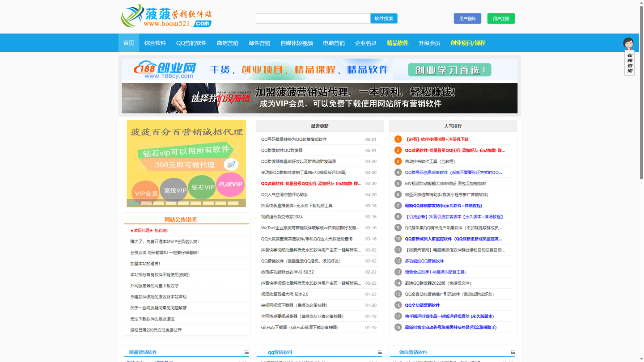The width and height of the screenshot is (644, 362).
Task: Open 微信多功能群发软件V2.68.52 link
Action: [288, 272]
